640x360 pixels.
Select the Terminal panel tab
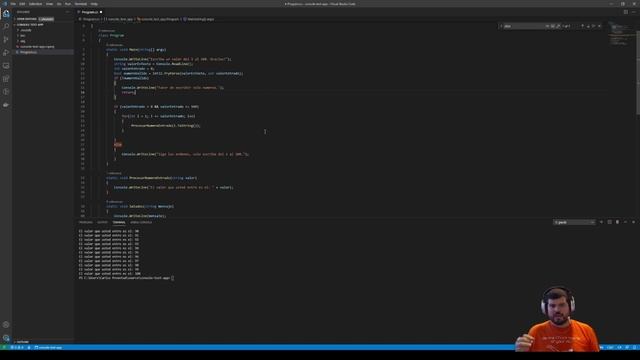click(119, 222)
